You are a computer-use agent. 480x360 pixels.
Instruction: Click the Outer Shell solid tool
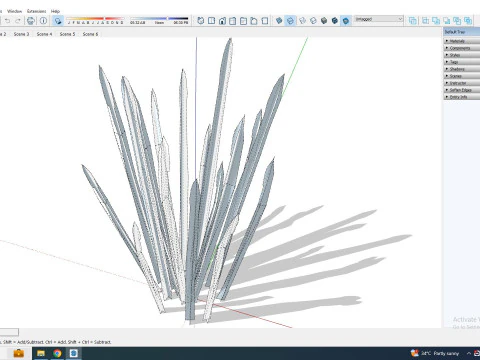(413, 21)
